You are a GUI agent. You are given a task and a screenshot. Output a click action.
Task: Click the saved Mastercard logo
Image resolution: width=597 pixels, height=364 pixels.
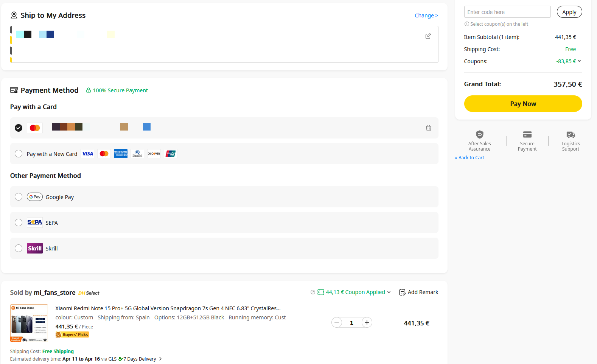[35, 128]
